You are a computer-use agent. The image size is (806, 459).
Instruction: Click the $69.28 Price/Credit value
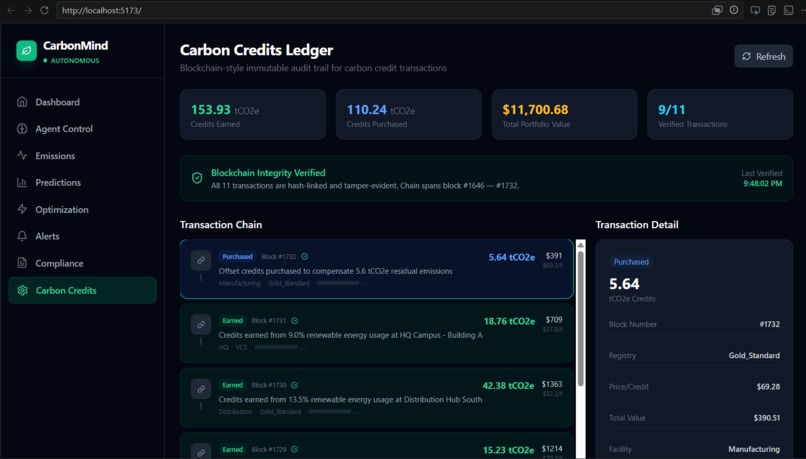[x=768, y=387]
